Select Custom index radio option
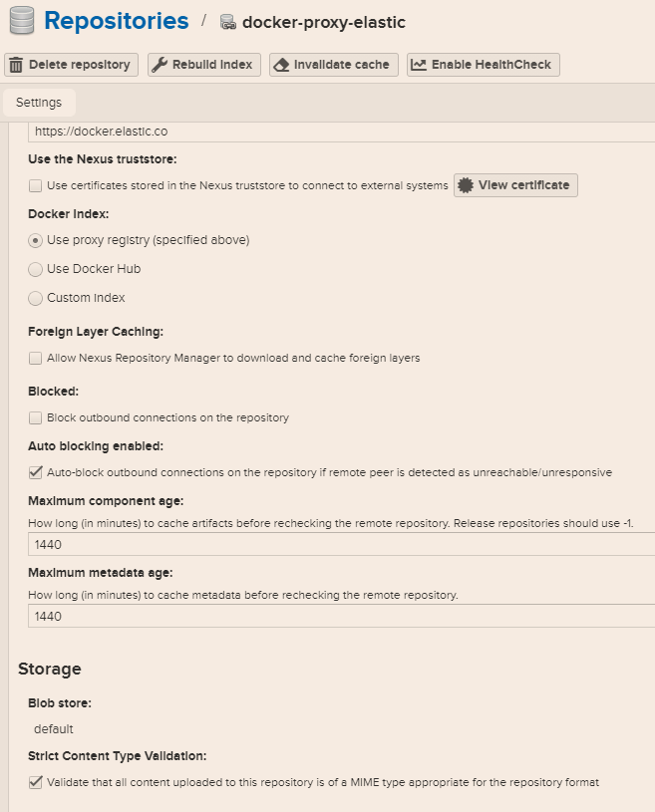 click(x=36, y=298)
